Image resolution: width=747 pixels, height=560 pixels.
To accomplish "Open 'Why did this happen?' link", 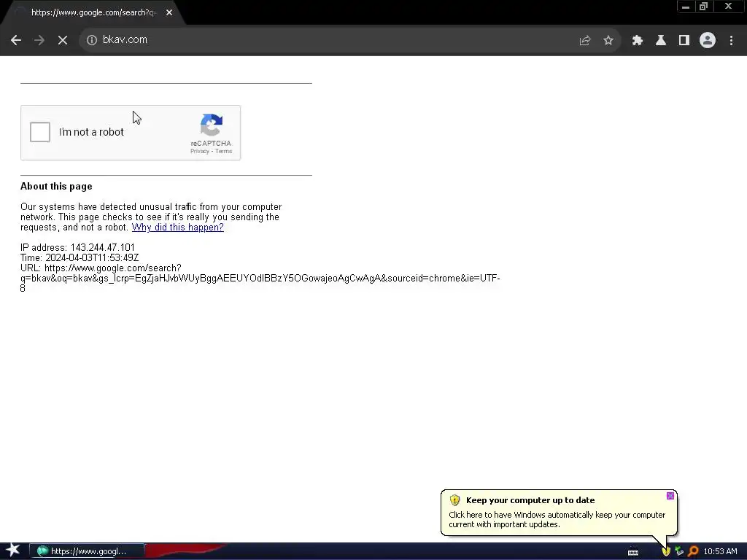I will [178, 227].
